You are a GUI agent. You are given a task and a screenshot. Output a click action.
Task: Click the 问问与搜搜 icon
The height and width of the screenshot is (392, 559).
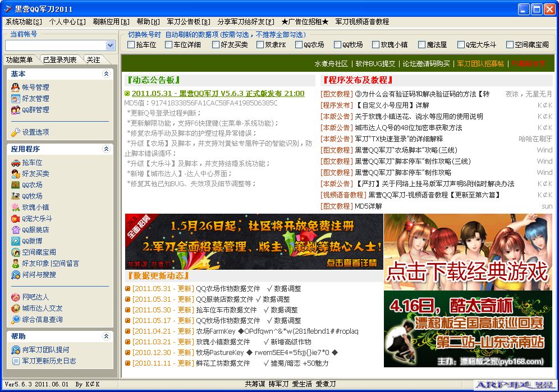point(15,275)
